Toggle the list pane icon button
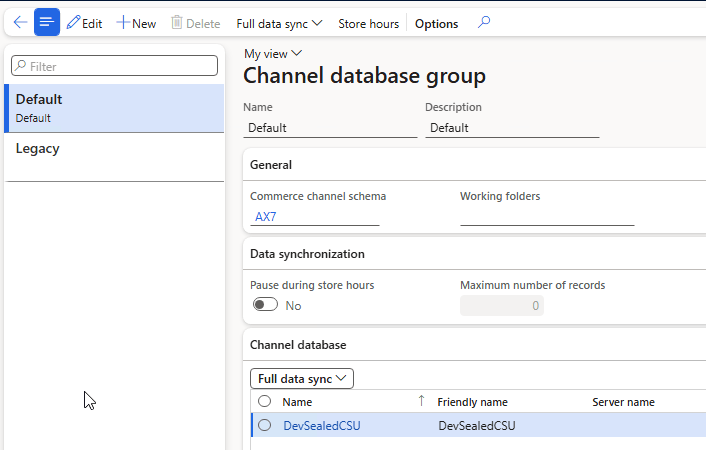The height and width of the screenshot is (450, 706). pyautogui.click(x=47, y=23)
